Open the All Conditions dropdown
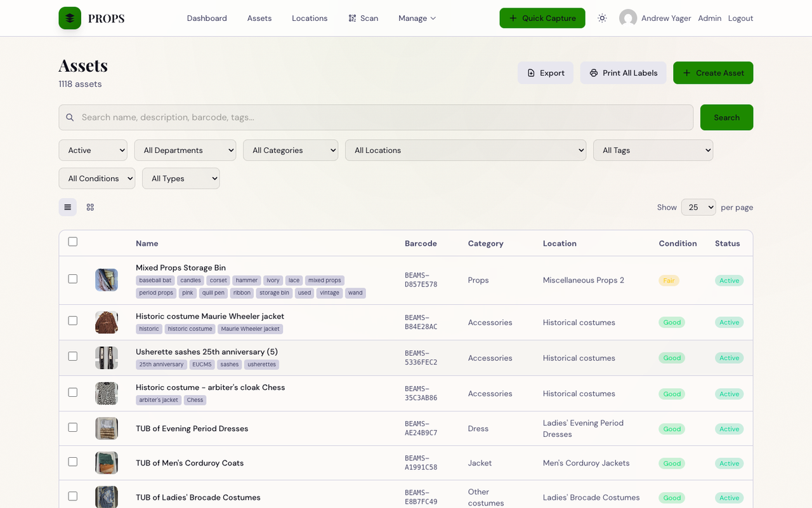The width and height of the screenshot is (812, 508). pos(97,178)
